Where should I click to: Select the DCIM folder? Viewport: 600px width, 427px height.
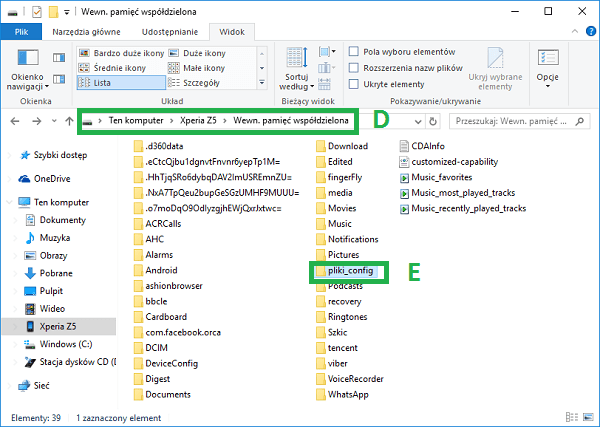[x=151, y=348]
